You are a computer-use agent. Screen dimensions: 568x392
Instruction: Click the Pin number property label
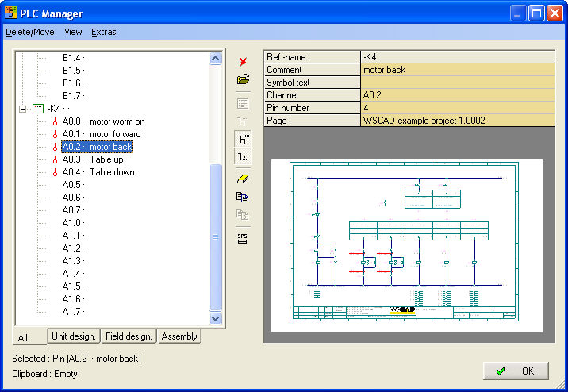click(x=312, y=108)
